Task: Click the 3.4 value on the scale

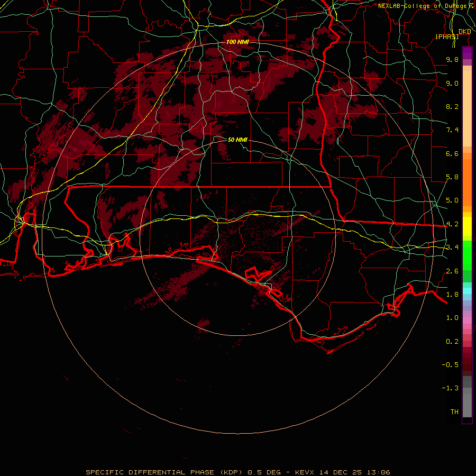Action: coord(452,248)
